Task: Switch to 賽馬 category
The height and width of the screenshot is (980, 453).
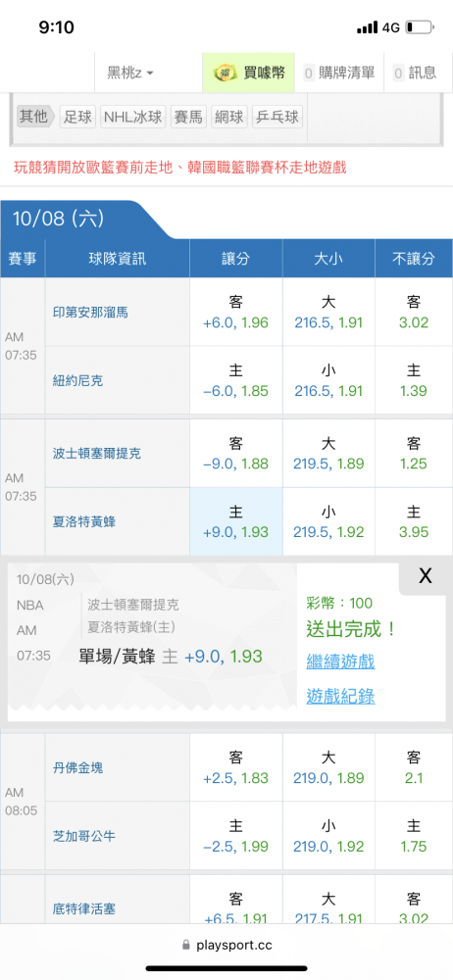Action: point(188,117)
